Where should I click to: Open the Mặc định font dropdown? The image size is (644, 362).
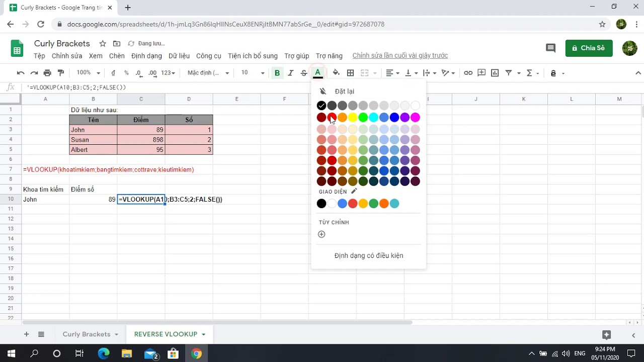coord(208,73)
